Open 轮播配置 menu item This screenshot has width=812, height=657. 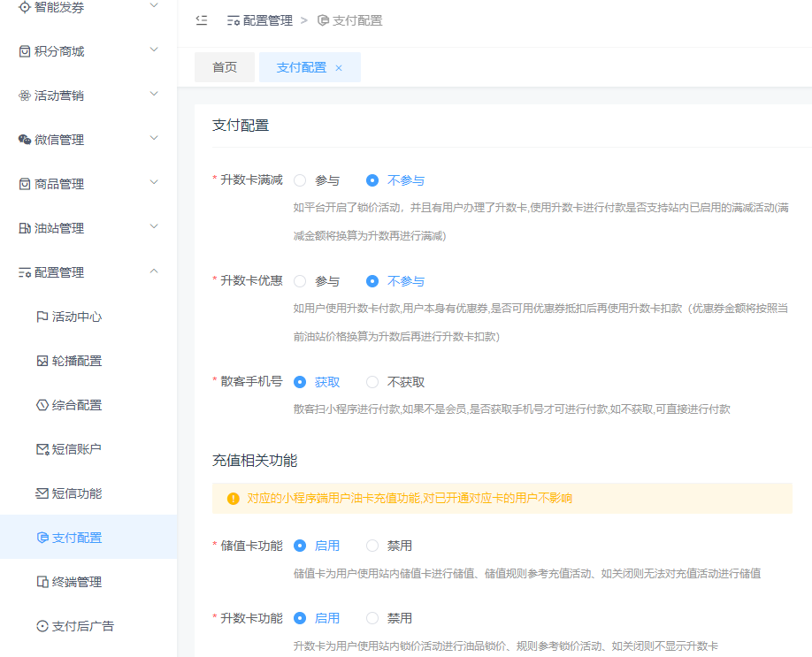(x=88, y=361)
